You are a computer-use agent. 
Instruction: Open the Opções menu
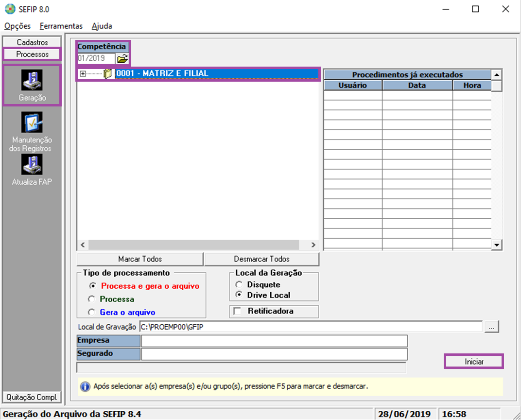coord(17,26)
